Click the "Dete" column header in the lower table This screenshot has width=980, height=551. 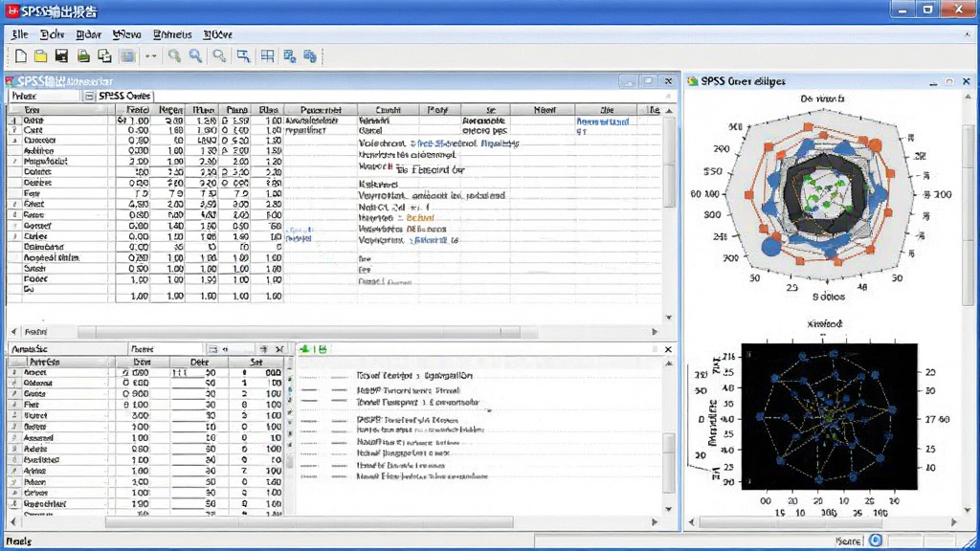(x=199, y=363)
